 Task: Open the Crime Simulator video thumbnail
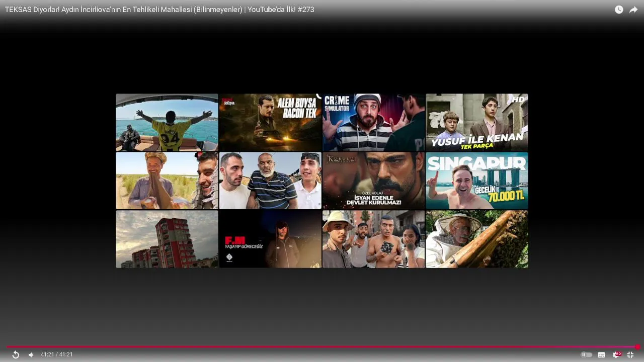click(373, 122)
